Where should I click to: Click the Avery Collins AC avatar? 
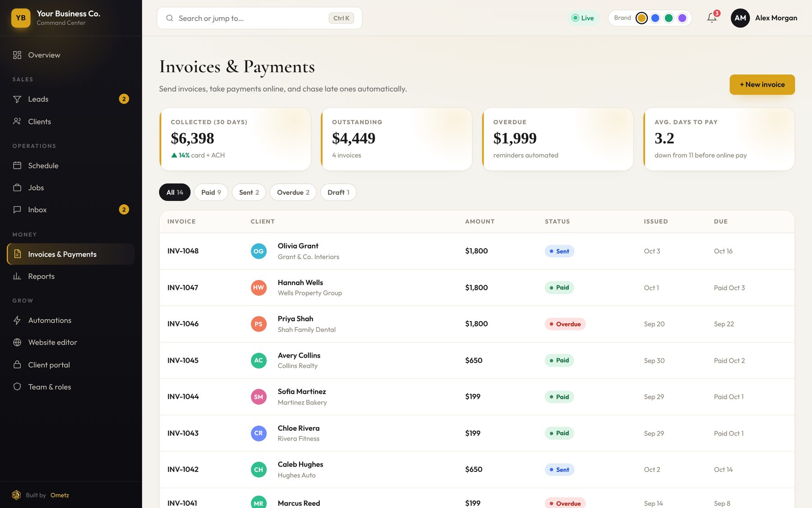pos(258,360)
